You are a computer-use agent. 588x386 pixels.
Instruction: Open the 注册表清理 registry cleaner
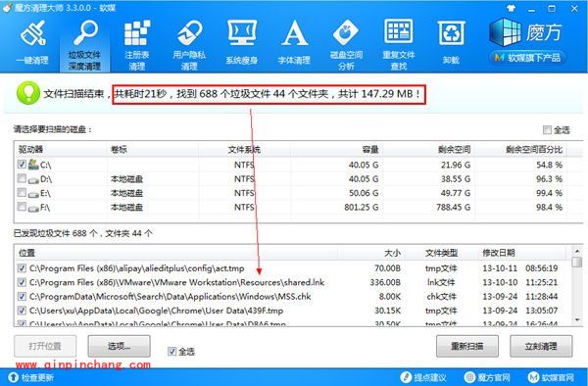coord(137,45)
